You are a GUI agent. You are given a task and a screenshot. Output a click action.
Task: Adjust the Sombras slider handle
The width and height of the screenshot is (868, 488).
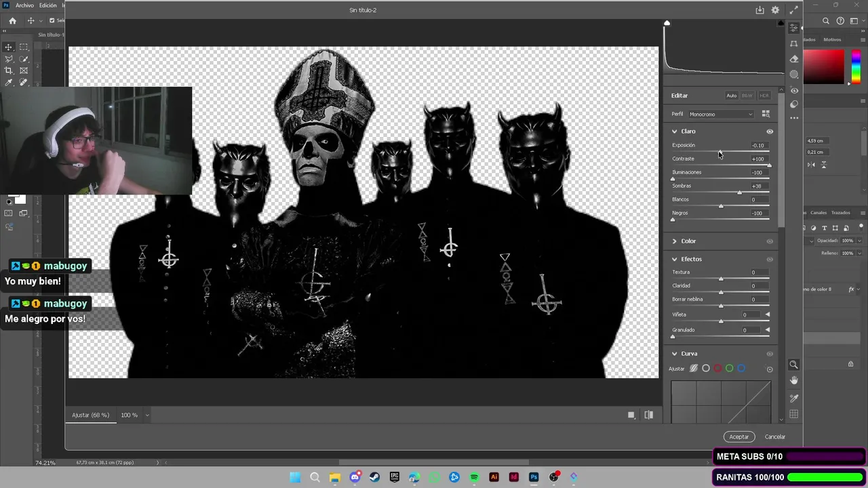coord(739,192)
